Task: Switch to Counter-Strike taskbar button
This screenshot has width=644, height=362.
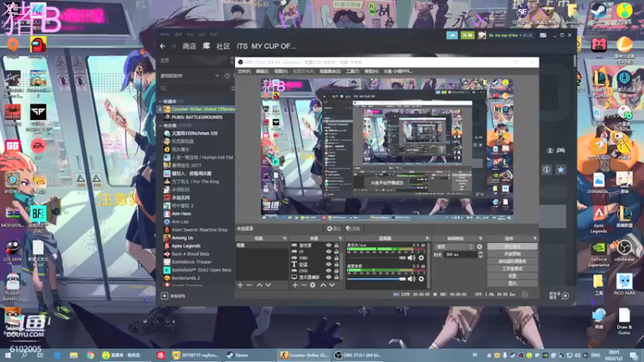Action: click(304, 355)
